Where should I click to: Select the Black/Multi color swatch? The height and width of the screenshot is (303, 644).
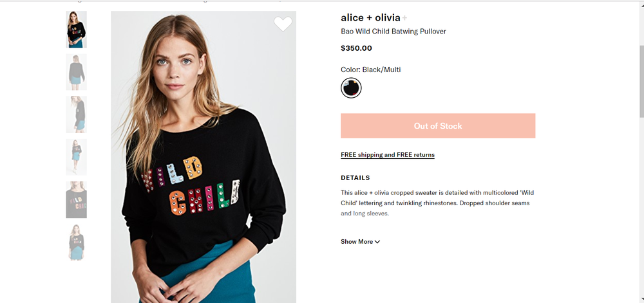[x=351, y=88]
